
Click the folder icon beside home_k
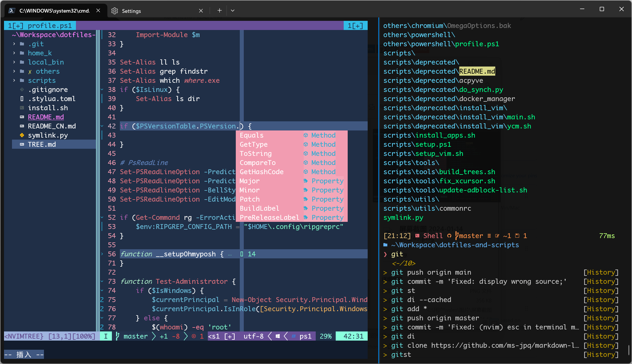[22, 53]
